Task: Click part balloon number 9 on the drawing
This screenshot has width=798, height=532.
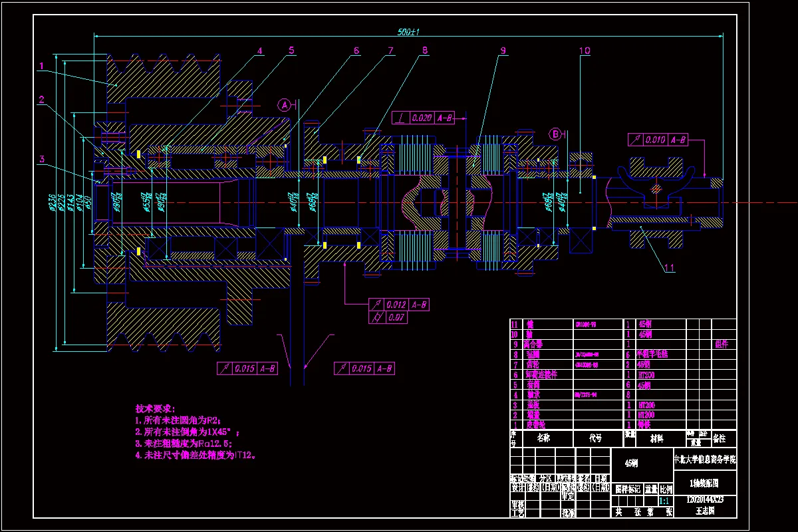Action: (503, 50)
